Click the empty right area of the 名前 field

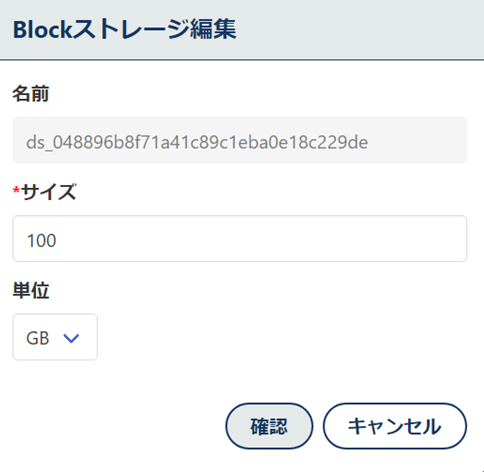pyautogui.click(x=417, y=140)
